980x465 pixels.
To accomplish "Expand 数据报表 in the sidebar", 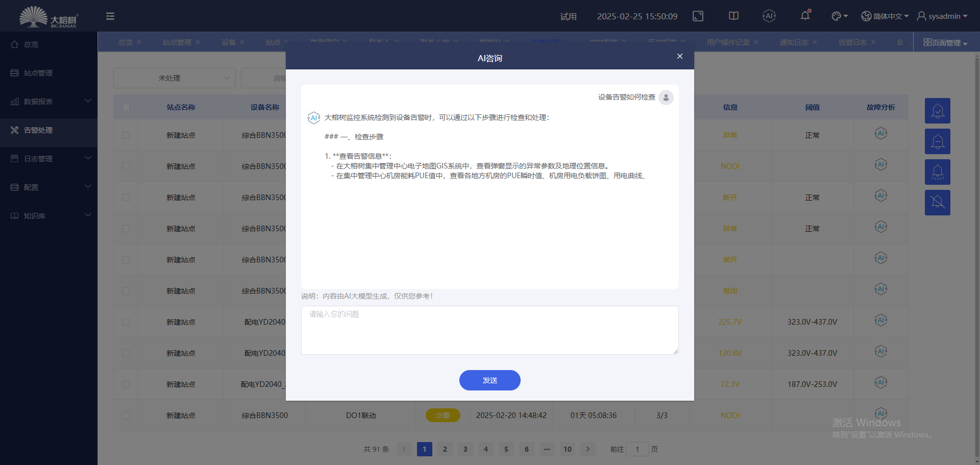I will [x=49, y=102].
